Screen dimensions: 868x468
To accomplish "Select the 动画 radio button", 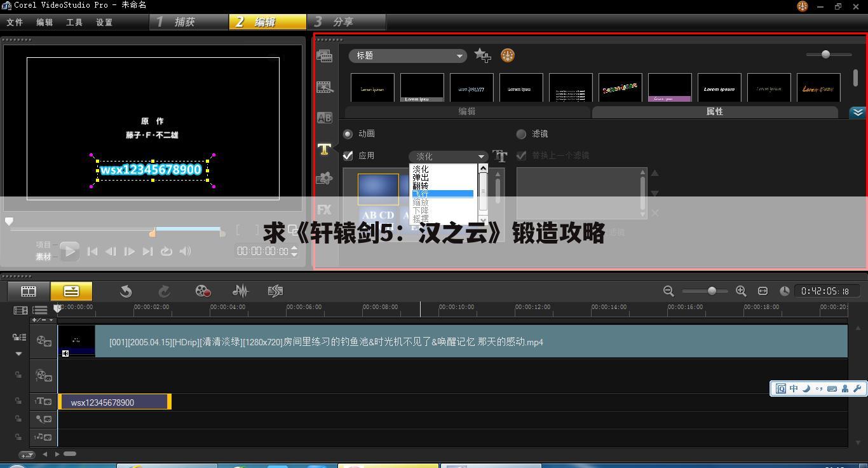I will 348,134.
